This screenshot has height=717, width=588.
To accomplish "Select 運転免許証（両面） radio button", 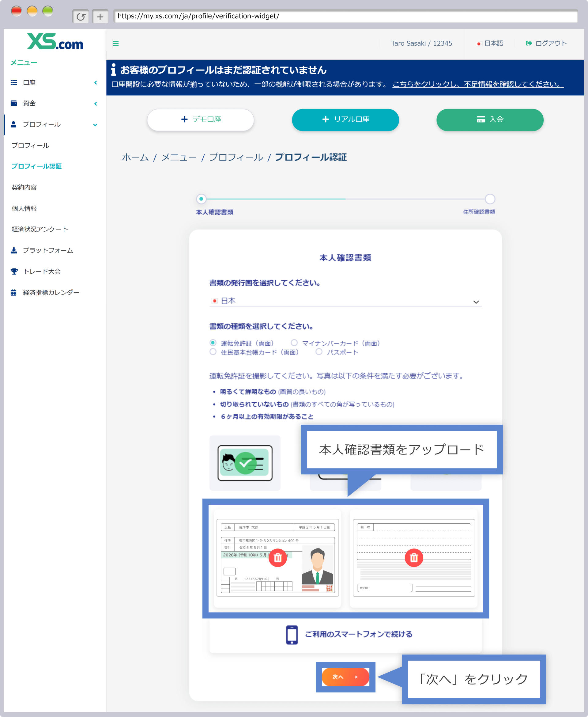I will pos(213,343).
